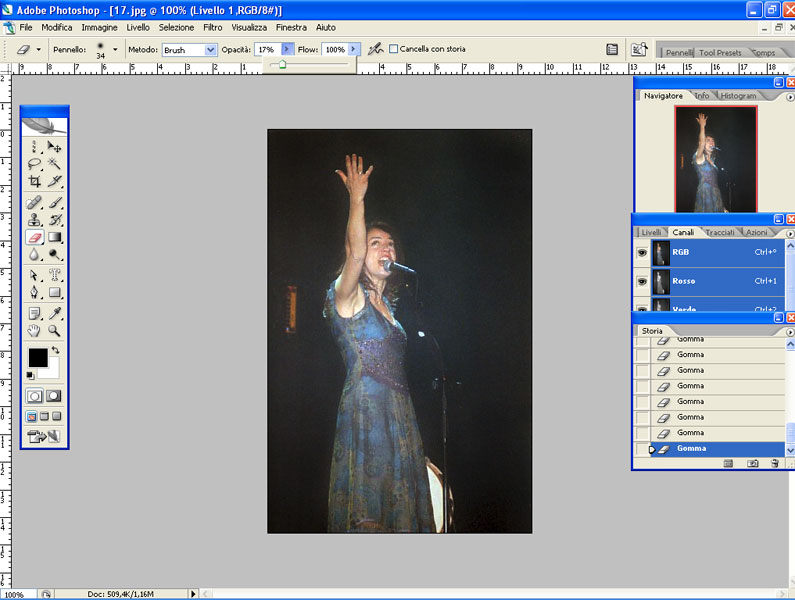The image size is (795, 600).
Task: Select the Blur (water drop) tool
Action: click(34, 254)
